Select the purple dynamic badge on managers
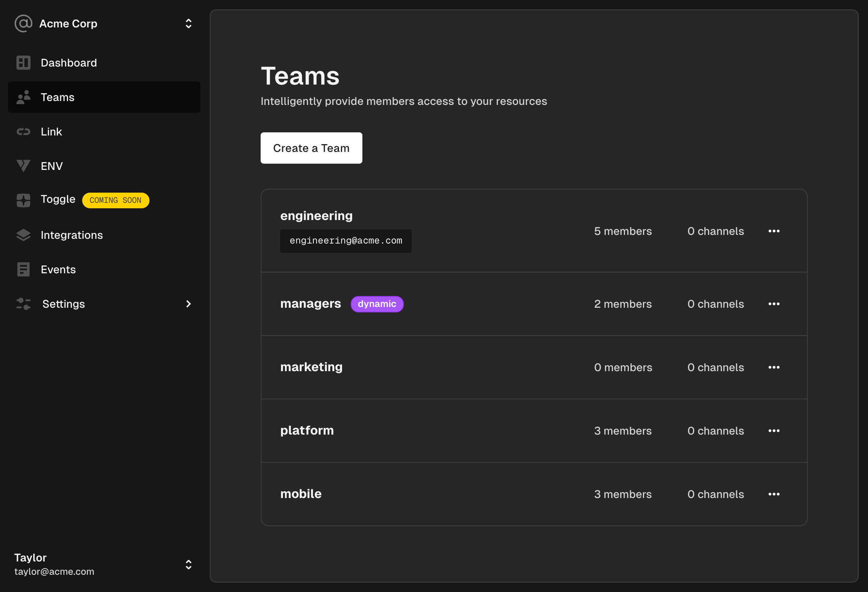The width and height of the screenshot is (868, 592). pyautogui.click(x=377, y=304)
